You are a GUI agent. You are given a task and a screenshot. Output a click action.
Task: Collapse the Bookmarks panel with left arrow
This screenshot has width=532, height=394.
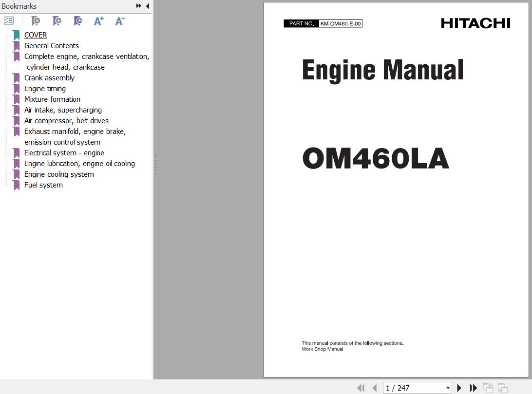(148, 6)
